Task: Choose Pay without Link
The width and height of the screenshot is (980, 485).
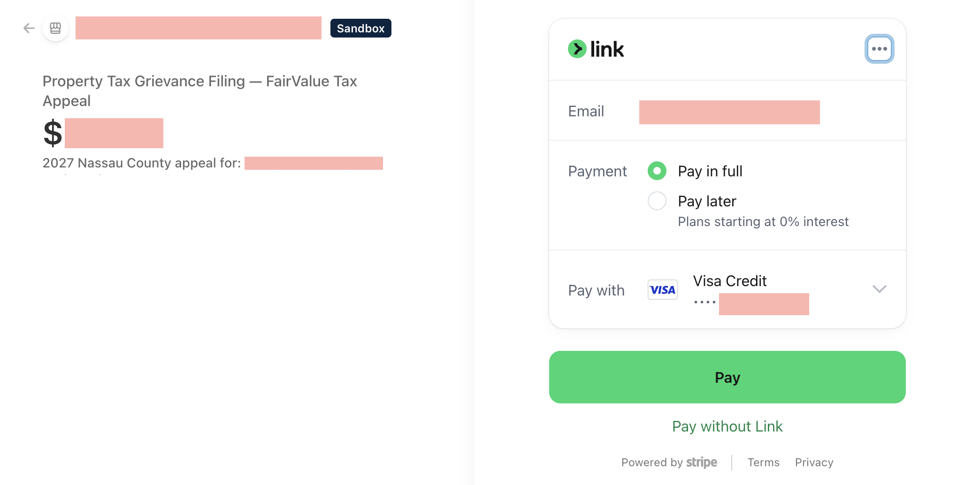Action: pos(727,426)
